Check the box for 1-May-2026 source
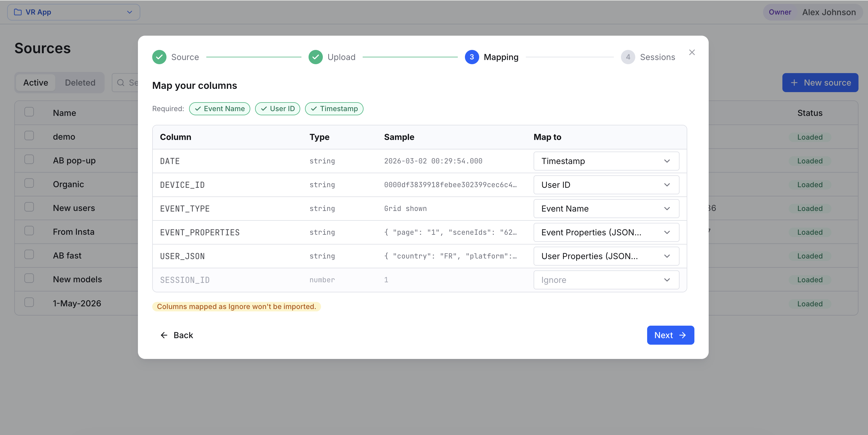Image resolution: width=868 pixels, height=435 pixels. 29,302
